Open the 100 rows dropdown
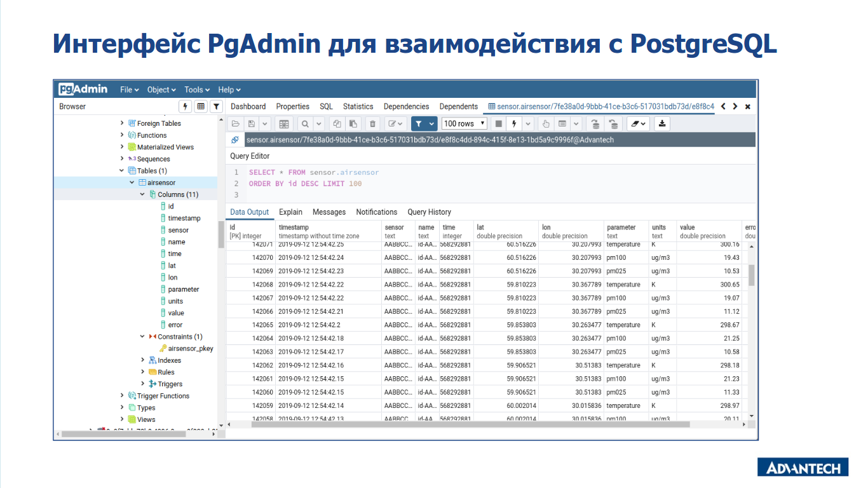The width and height of the screenshot is (868, 488). 464,123
